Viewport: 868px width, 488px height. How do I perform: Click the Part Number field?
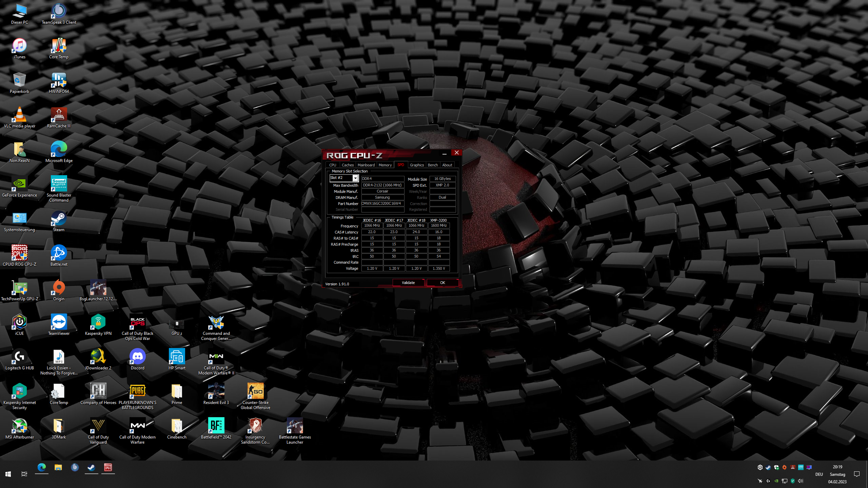[x=382, y=204]
